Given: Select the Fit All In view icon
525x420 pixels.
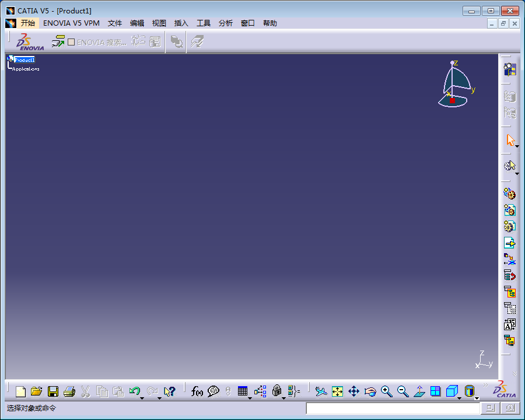Looking at the screenshot, I should click(338, 391).
